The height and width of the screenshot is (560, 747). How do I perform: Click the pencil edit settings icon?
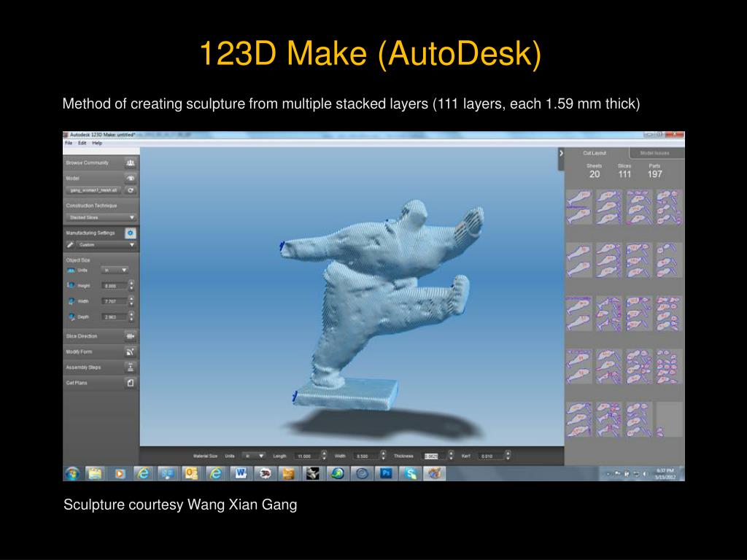(x=70, y=245)
